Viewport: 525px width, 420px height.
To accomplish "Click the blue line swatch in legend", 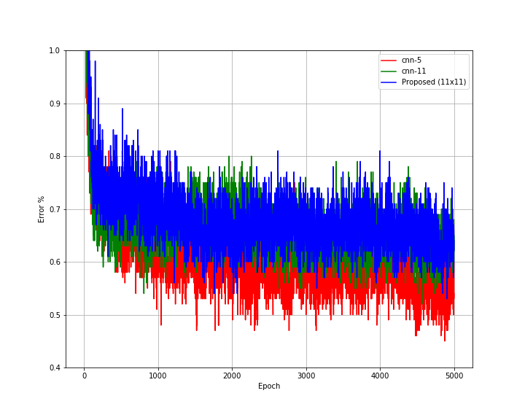I will [389, 82].
